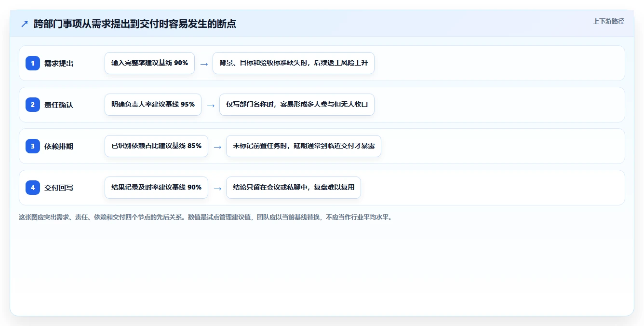644x326 pixels.
Task: Click the 结果记录及时率建议基线 90% box
Action: point(156,188)
